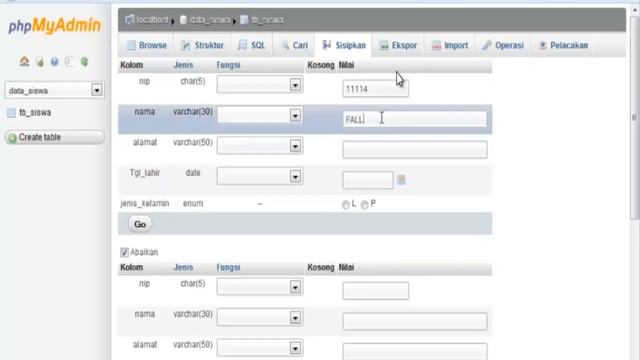
Task: Click the first Jenis column header link
Action: pos(183,65)
